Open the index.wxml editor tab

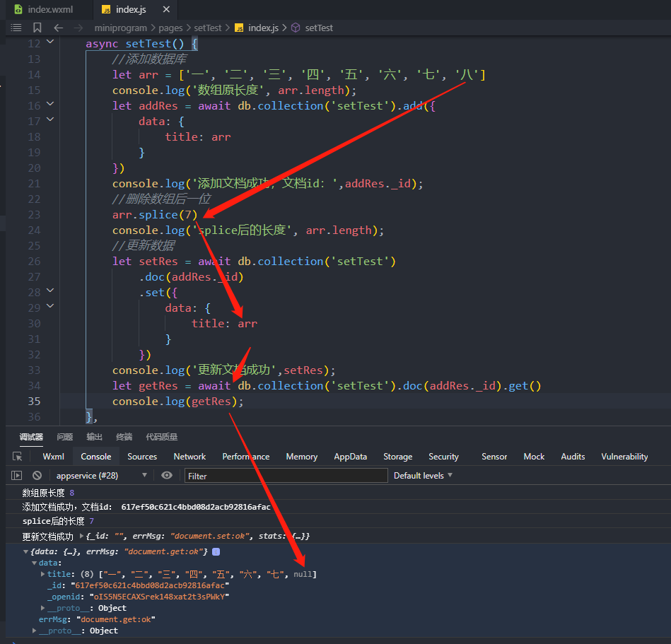point(44,9)
